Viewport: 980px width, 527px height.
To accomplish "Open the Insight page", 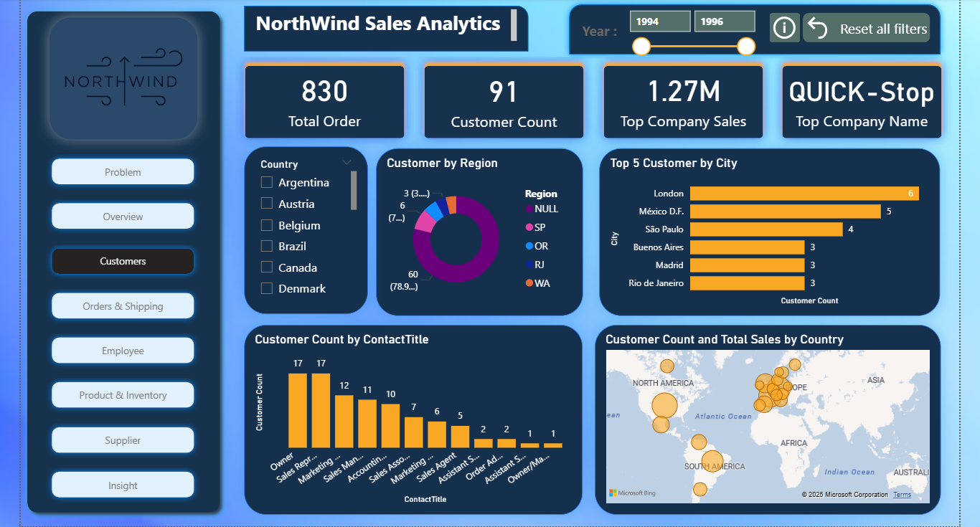I will point(123,485).
